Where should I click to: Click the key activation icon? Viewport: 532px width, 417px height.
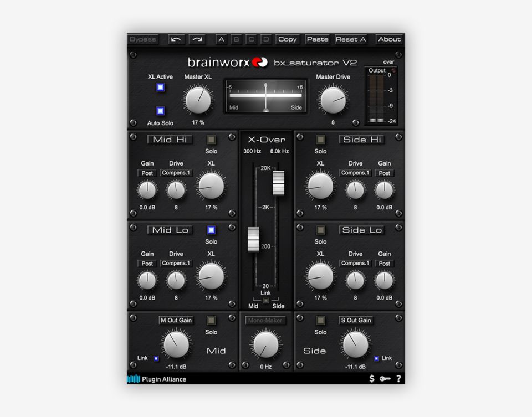point(385,379)
